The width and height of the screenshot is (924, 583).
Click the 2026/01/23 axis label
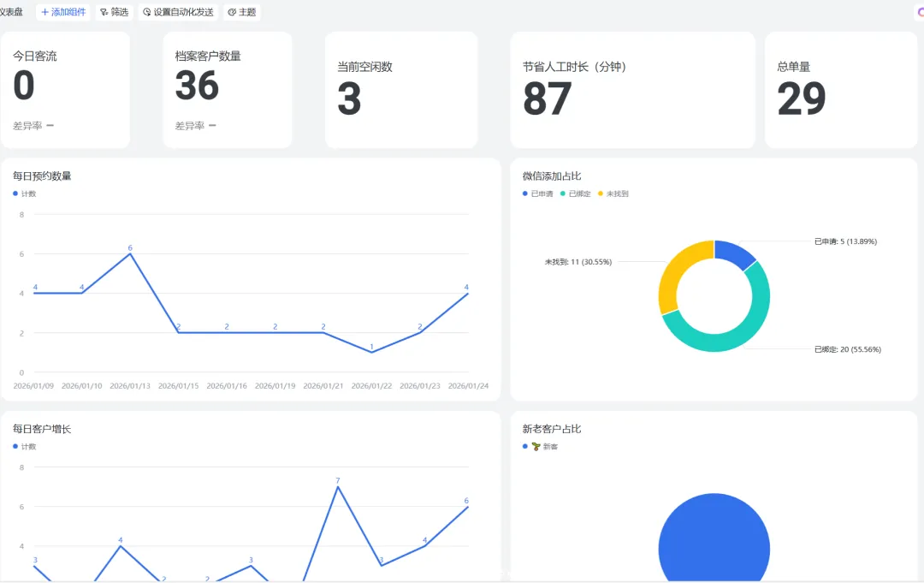point(420,385)
